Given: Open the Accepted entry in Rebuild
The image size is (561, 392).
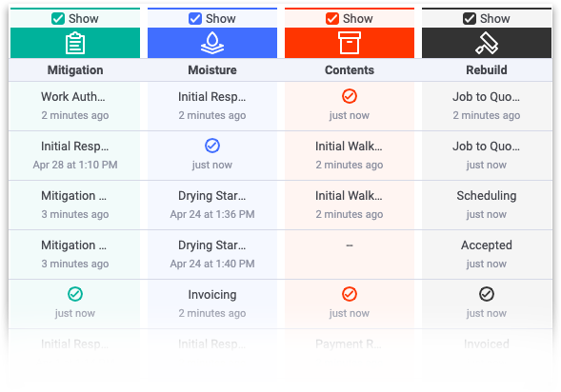Looking at the screenshot, I should point(487,245).
